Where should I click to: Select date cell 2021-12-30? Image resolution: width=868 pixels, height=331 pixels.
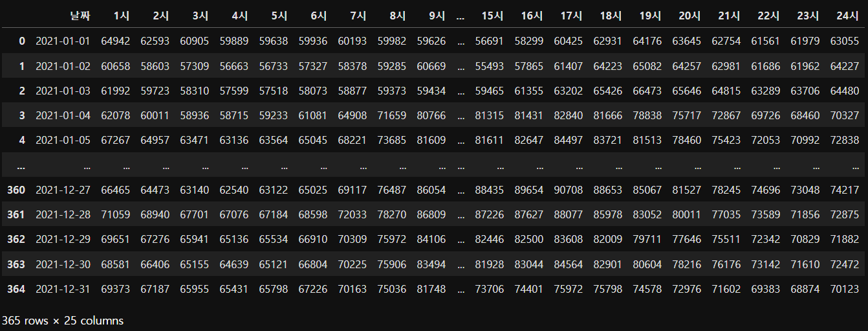pyautogui.click(x=63, y=264)
